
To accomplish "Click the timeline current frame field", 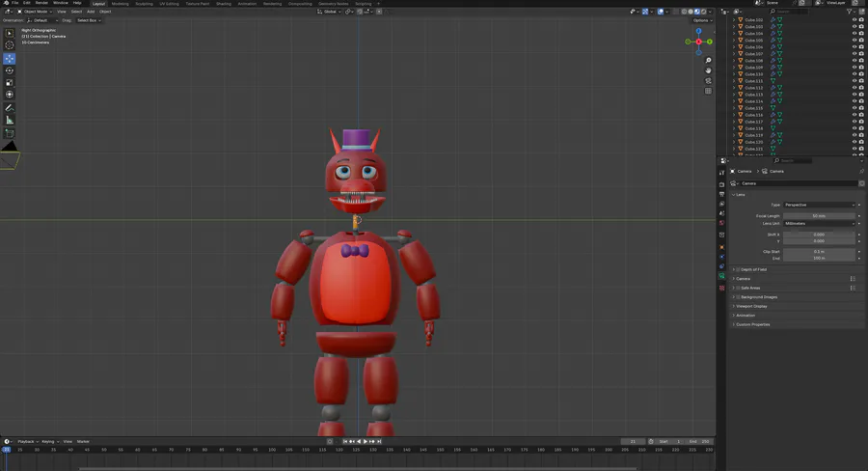I will click(x=633, y=442).
